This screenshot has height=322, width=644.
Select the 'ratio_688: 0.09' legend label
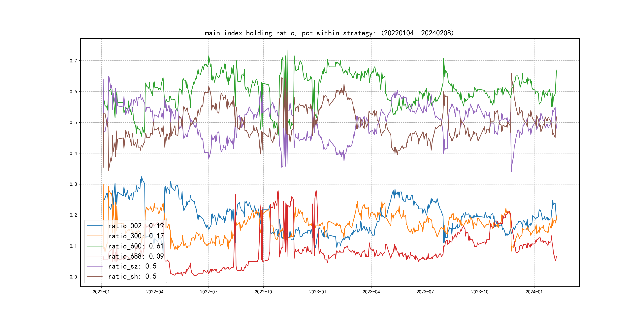coord(136,256)
